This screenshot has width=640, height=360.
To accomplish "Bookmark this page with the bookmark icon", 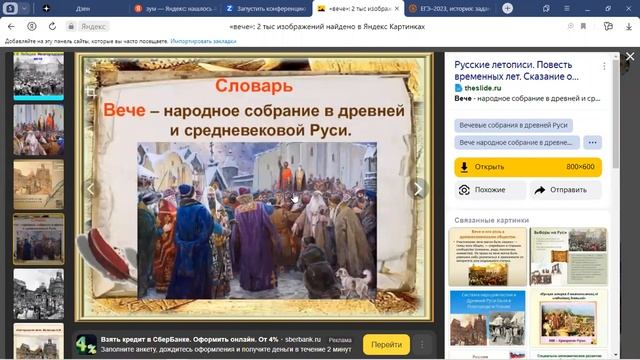I will [583, 27].
